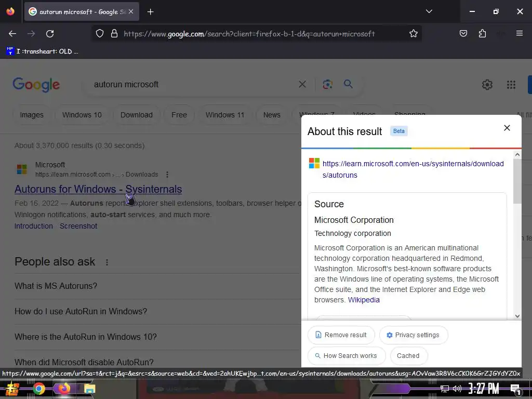The image size is (532, 399).
Task: Open People also ask options menu
Action: pos(107,262)
